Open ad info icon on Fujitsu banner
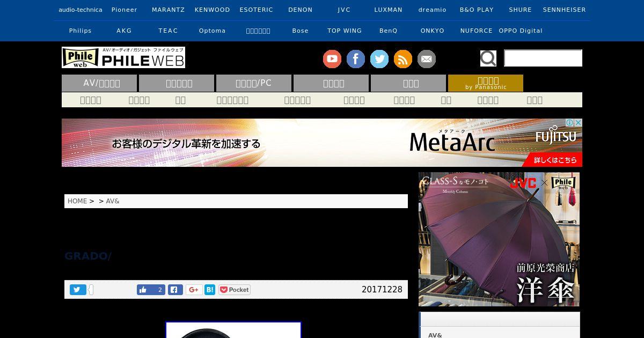Image resolution: width=644 pixels, height=338 pixels. [x=571, y=122]
